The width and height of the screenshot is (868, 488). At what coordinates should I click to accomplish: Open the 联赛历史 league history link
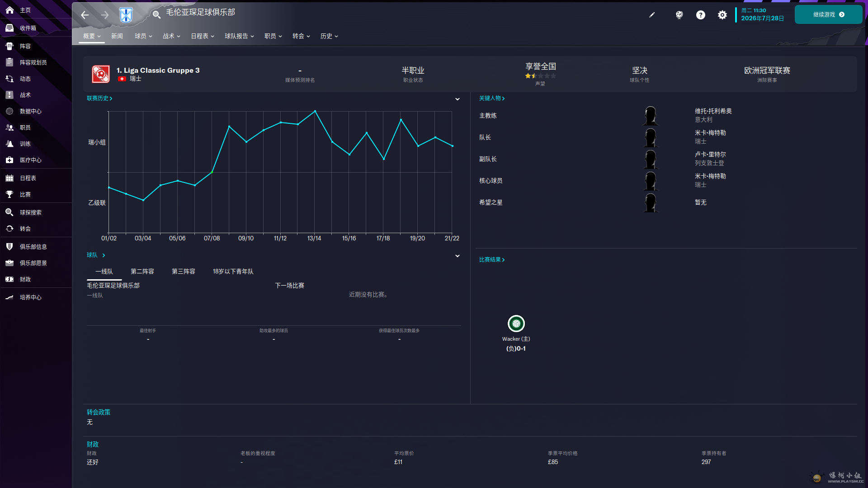coord(99,98)
